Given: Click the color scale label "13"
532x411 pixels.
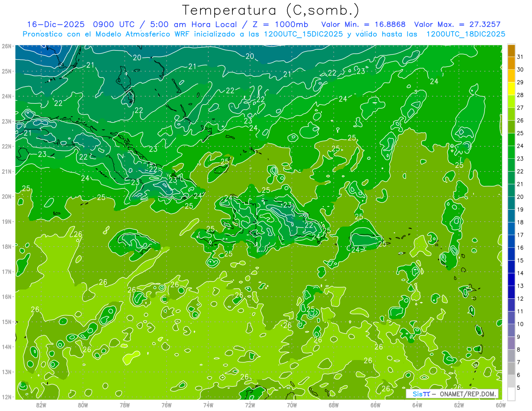Looking at the screenshot, I should pos(520,286).
